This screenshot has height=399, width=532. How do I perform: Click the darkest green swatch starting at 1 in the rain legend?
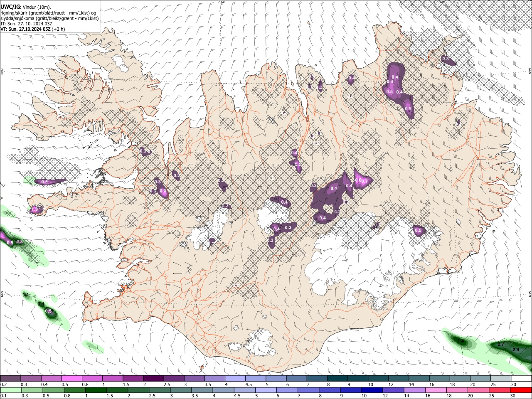pyautogui.click(x=96, y=390)
